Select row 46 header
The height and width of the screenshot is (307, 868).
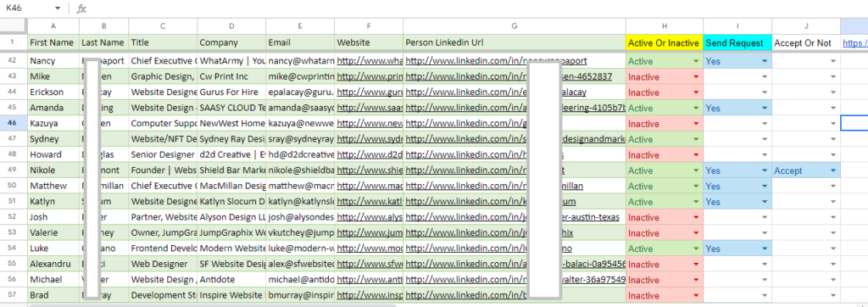point(14,124)
